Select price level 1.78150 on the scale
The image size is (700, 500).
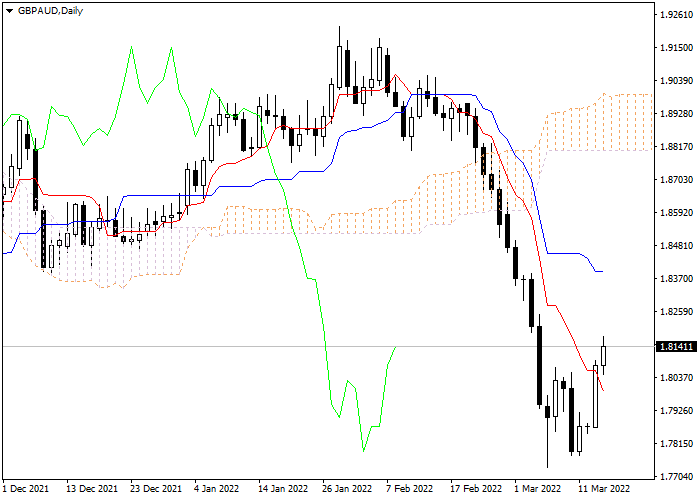click(x=676, y=444)
